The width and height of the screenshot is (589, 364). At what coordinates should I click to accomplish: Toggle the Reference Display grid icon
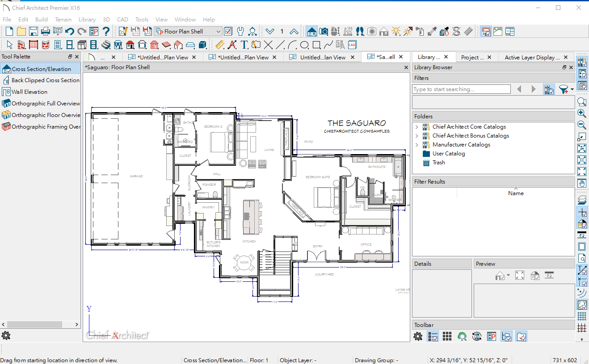point(582,316)
